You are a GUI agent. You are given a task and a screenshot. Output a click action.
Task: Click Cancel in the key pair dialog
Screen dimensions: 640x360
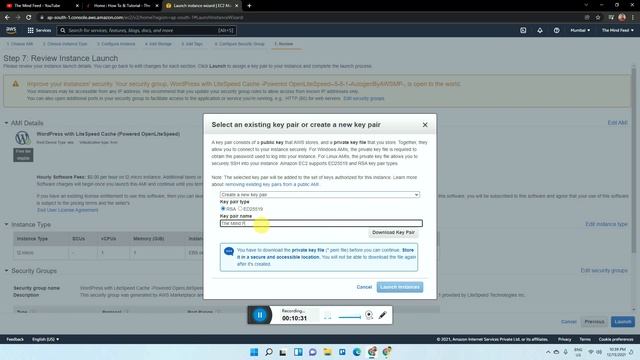pyautogui.click(x=364, y=287)
